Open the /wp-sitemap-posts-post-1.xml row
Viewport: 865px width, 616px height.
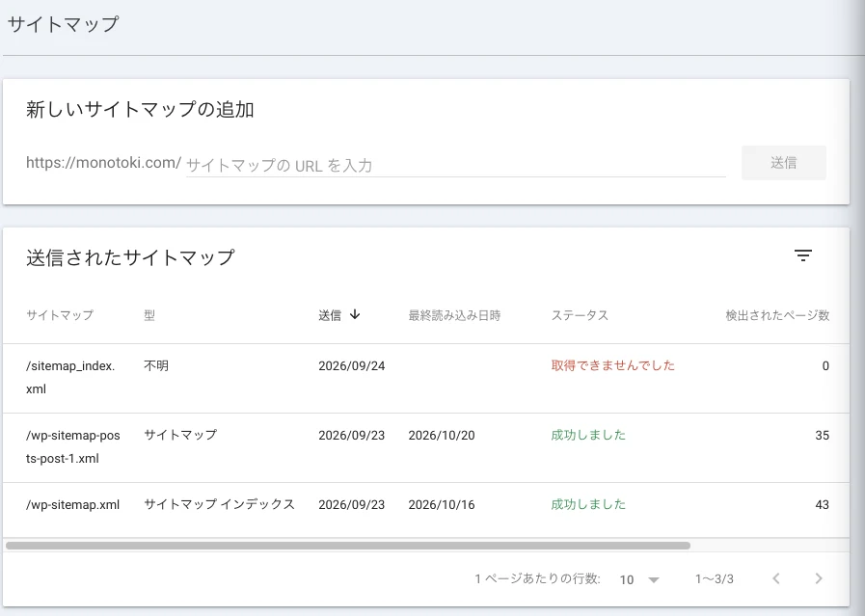[x=426, y=448]
